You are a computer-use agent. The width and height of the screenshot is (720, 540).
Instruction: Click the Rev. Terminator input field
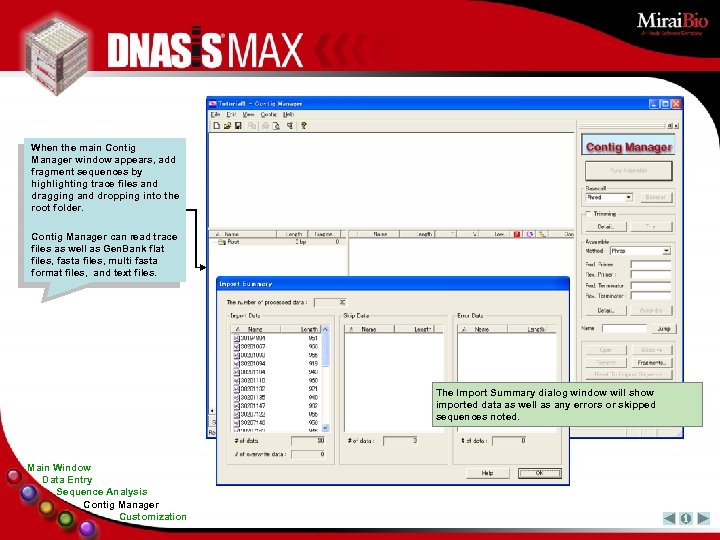[x=651, y=296]
